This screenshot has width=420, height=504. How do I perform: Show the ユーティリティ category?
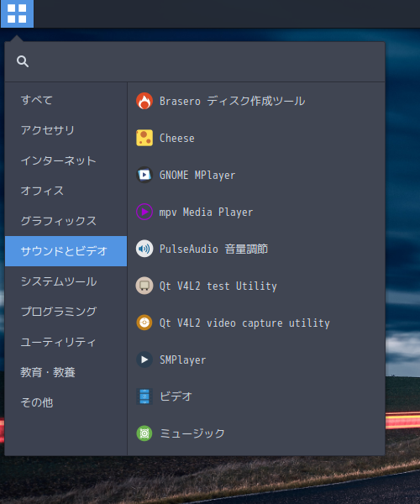(66, 342)
